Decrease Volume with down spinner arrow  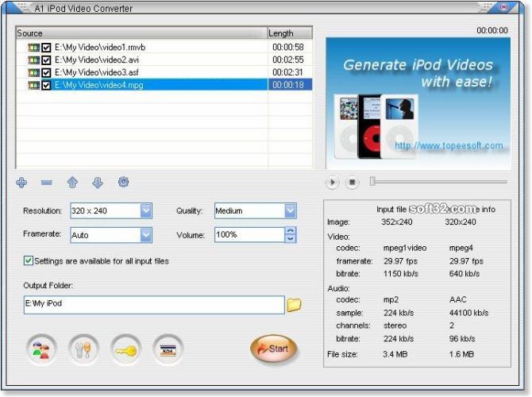[290, 238]
